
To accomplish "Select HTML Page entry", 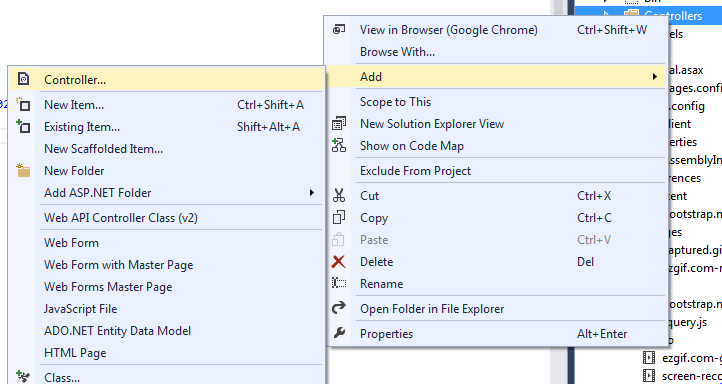I will pyautogui.click(x=166, y=353).
